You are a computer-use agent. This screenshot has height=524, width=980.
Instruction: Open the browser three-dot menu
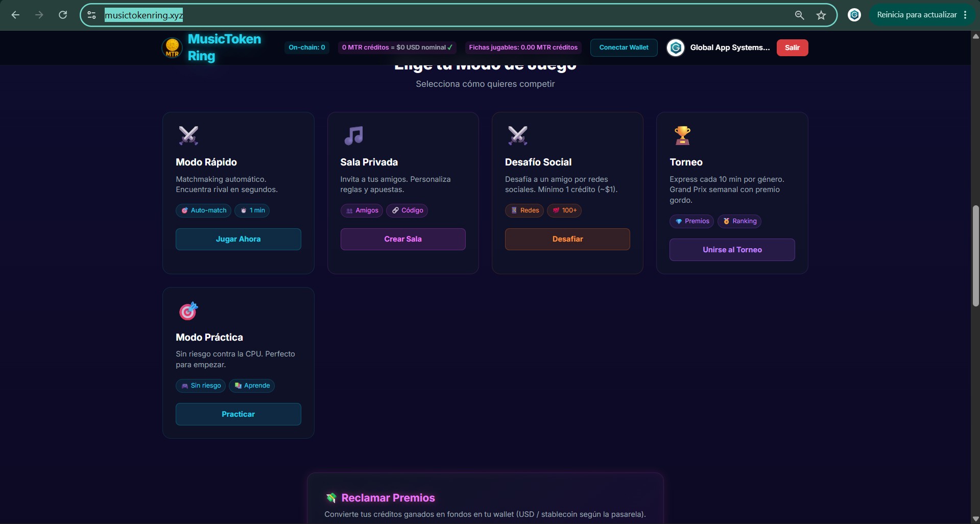(965, 15)
